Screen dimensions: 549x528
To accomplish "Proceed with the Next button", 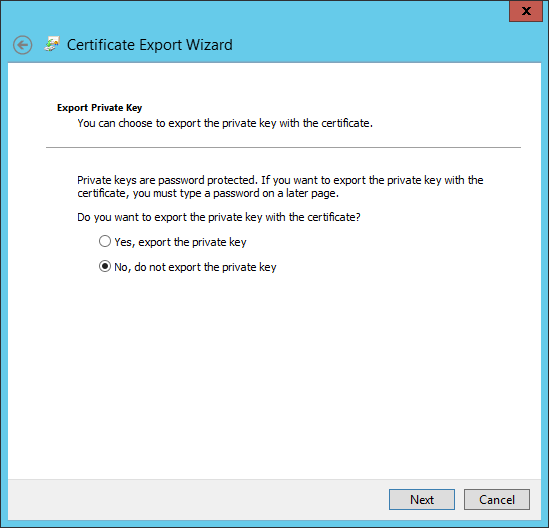I will point(422,499).
